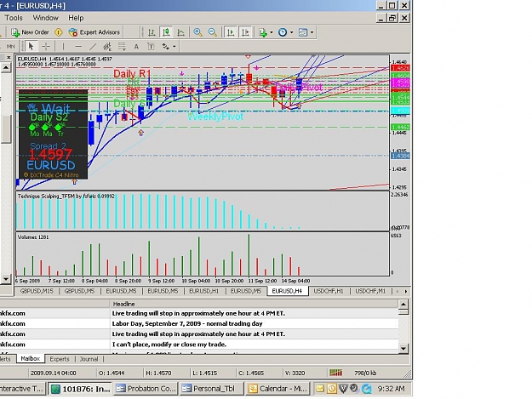Viewport: 532px width, 399px height.
Task: Toggle chart shift button
Action: click(245, 32)
